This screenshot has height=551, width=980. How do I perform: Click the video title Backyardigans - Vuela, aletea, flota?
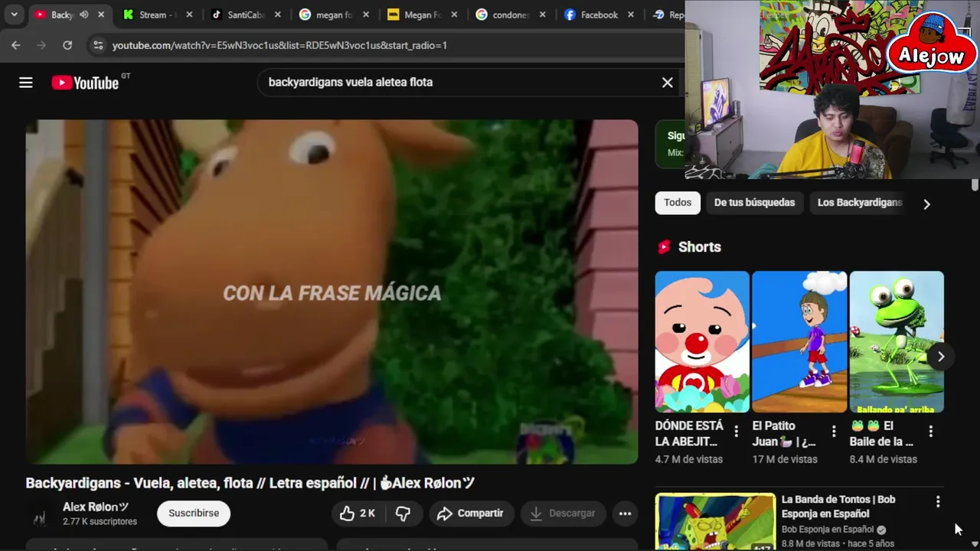tap(250, 483)
